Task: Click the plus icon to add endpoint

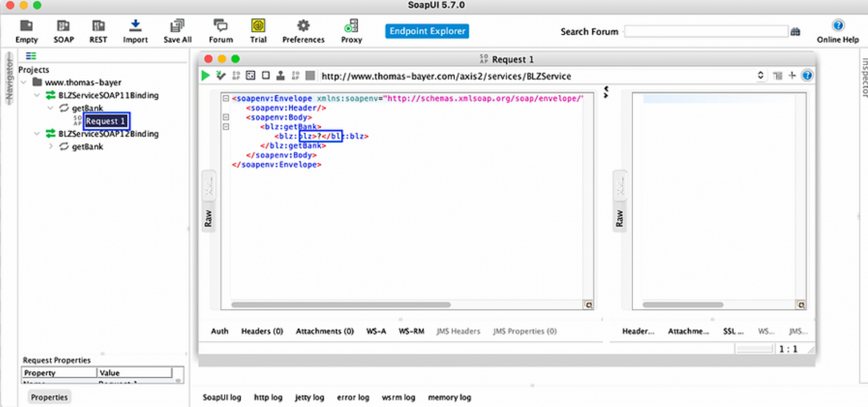Action: (792, 76)
